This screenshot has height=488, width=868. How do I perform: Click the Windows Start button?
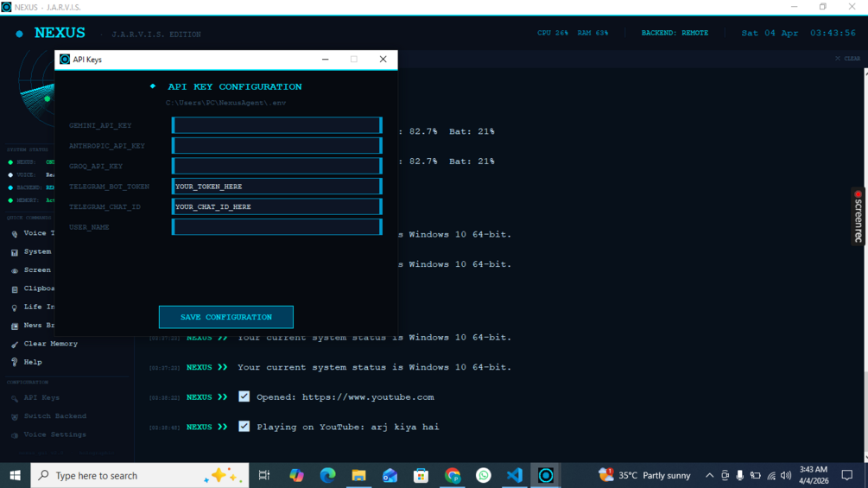15,475
